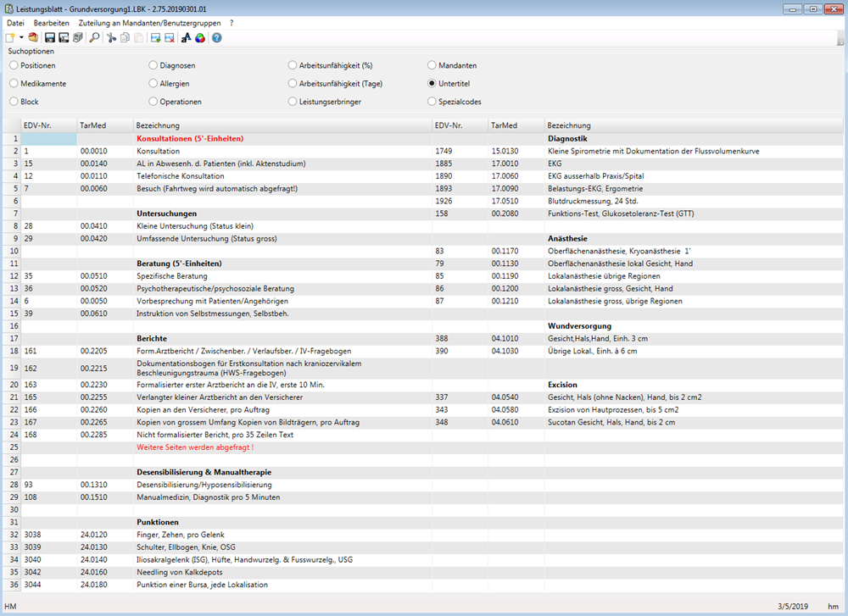Select the Block radio button
This screenshot has width=848, height=616.
click(x=14, y=102)
